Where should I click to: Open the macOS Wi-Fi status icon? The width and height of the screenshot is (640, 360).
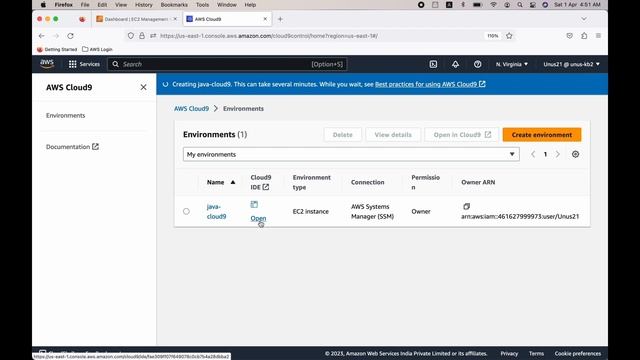493,5
